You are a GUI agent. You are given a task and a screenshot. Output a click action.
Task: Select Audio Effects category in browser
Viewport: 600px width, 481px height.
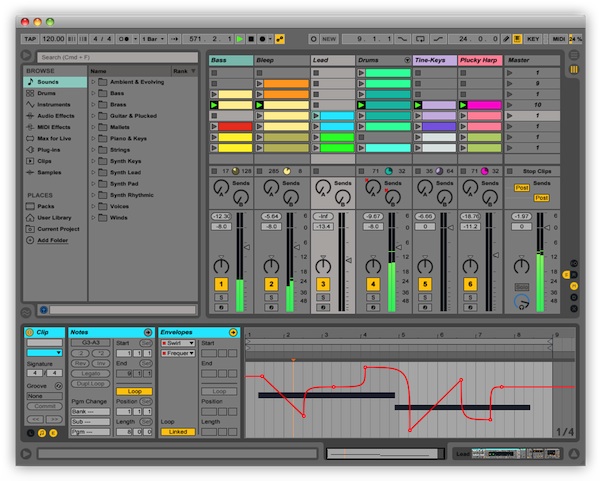coord(55,116)
